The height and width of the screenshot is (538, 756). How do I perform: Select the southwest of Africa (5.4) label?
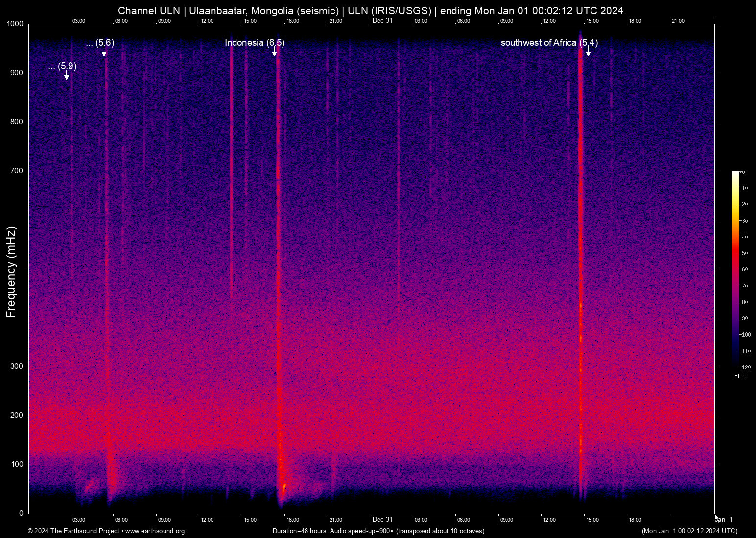[x=549, y=43]
